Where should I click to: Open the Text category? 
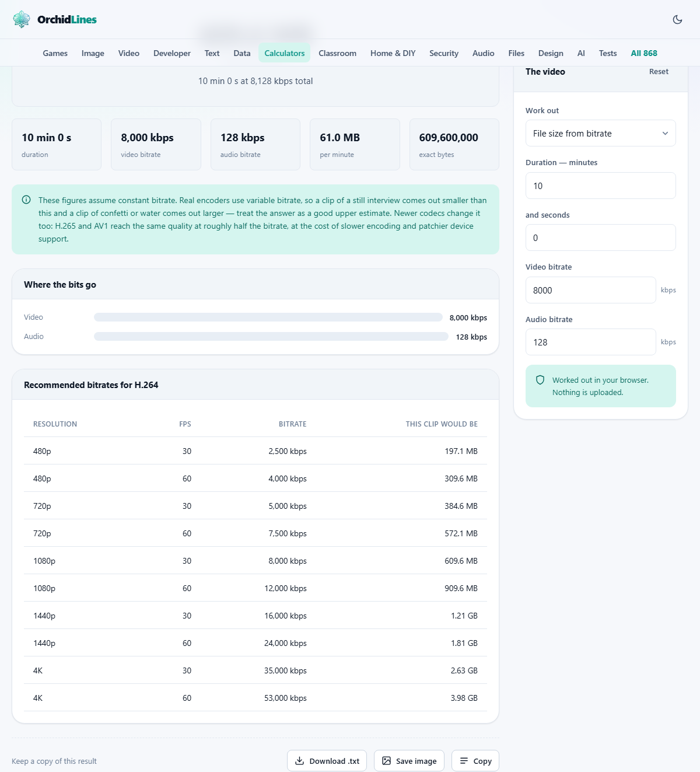point(212,53)
